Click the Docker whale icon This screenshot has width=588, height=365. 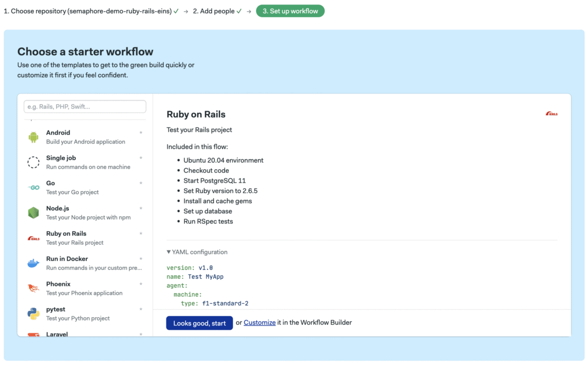(x=33, y=263)
